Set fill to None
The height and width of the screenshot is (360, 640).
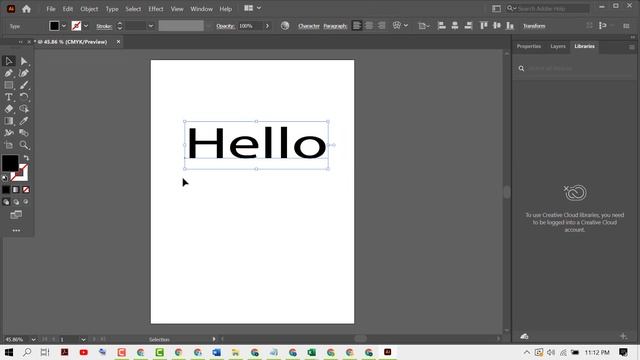coord(26,190)
